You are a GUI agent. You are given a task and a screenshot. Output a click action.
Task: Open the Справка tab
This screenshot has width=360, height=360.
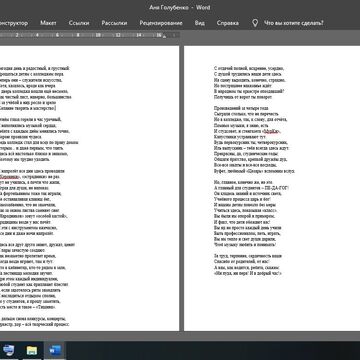(228, 23)
